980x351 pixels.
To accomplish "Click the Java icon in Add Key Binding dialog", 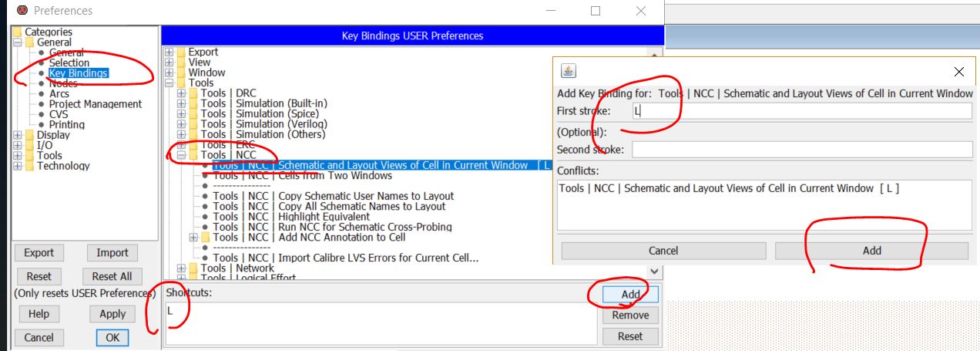I will tap(569, 72).
